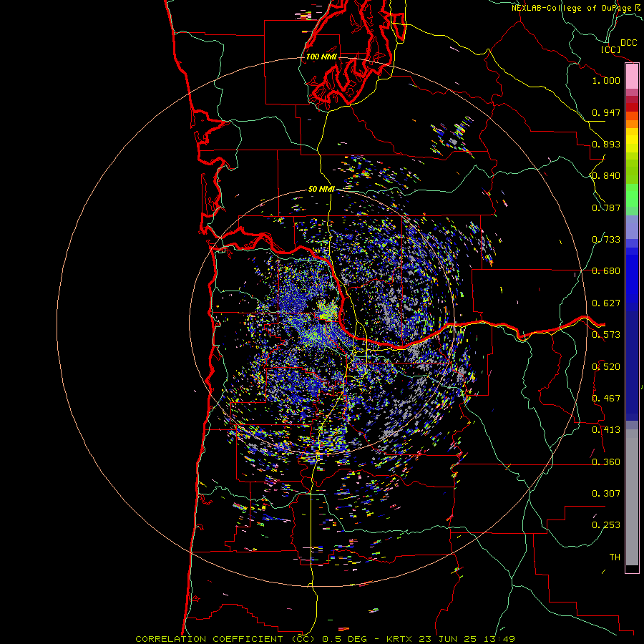Click the 0.413 scale value

[606, 430]
